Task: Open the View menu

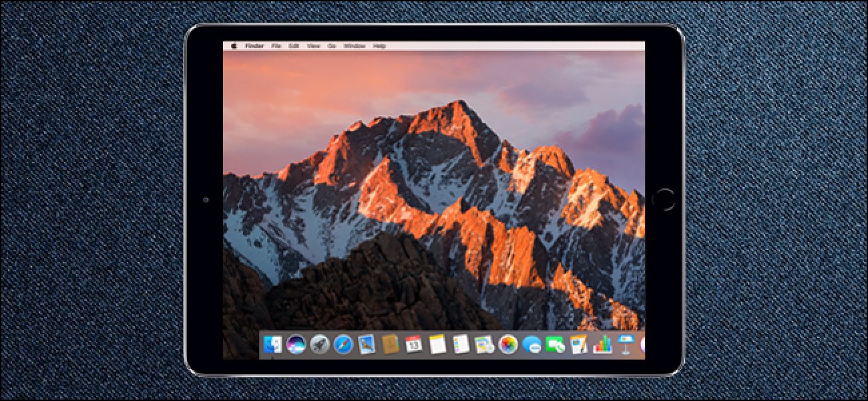Action: click(x=313, y=46)
